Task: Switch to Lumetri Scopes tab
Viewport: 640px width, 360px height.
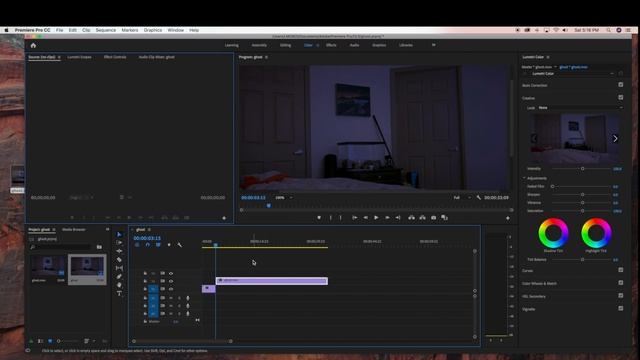Action: click(80, 57)
